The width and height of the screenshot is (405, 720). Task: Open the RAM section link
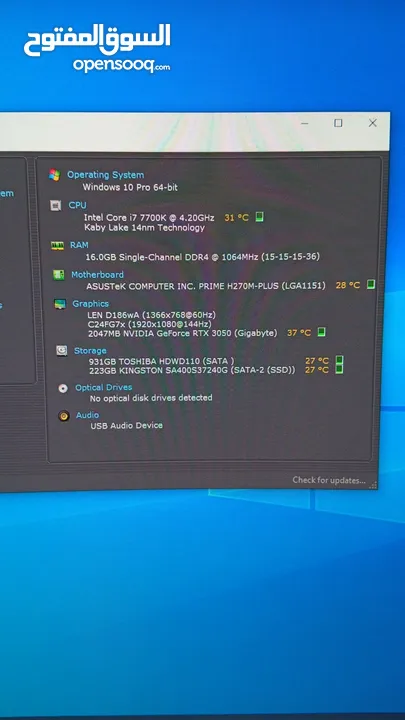point(79,245)
